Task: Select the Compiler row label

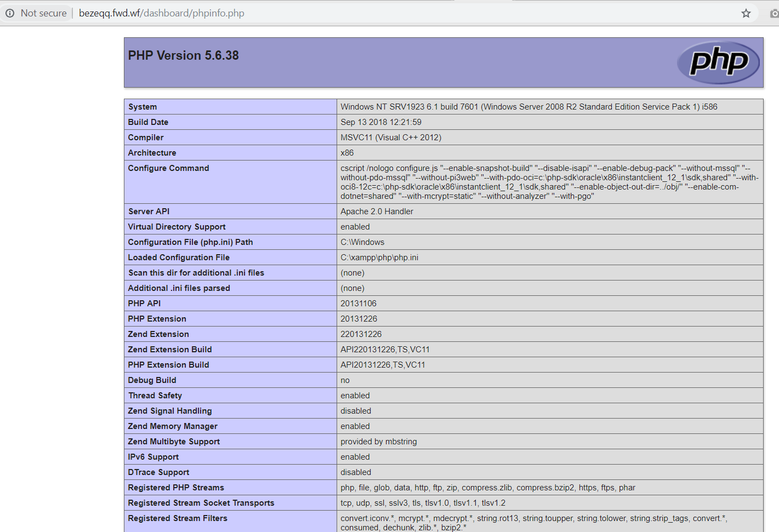Action: click(146, 138)
